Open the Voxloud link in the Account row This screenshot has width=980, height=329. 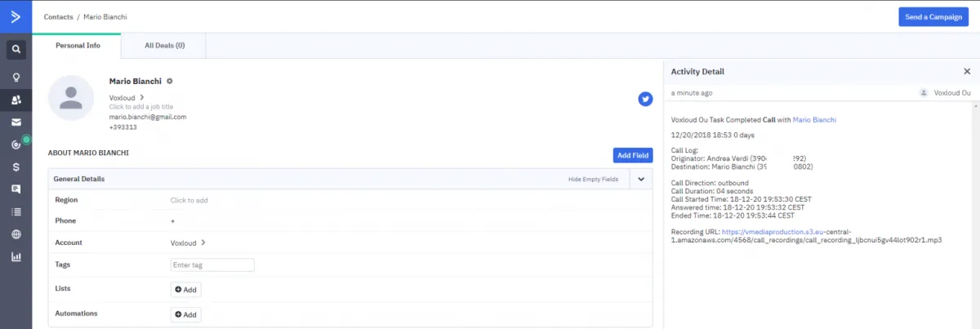pyautogui.click(x=188, y=242)
